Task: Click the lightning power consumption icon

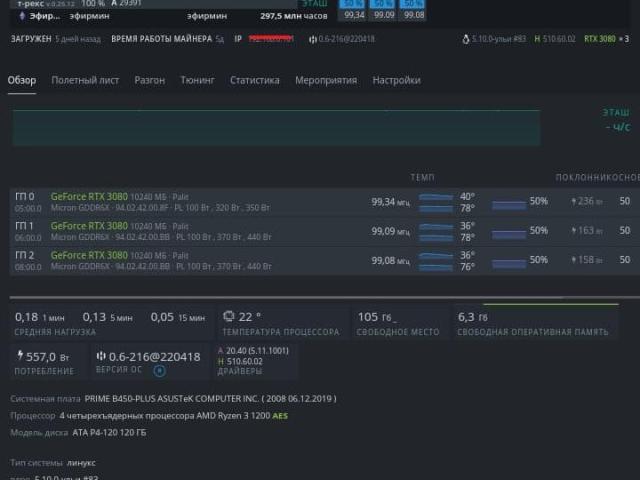Action: pyautogui.click(x=20, y=356)
